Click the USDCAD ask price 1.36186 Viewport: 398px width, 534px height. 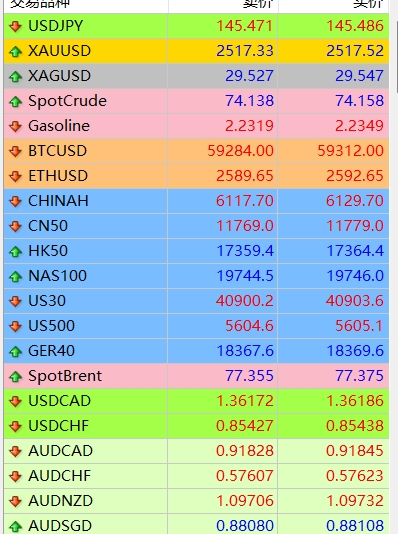(x=355, y=401)
